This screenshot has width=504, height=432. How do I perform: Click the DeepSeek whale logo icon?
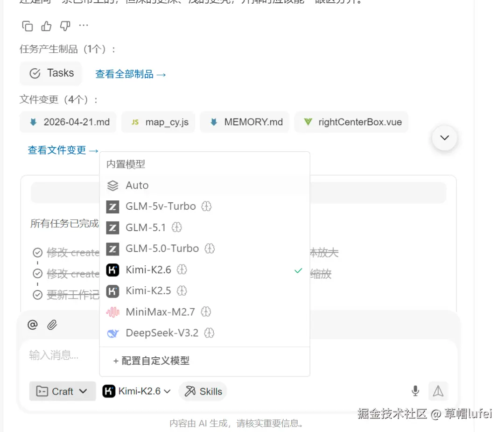coord(112,333)
